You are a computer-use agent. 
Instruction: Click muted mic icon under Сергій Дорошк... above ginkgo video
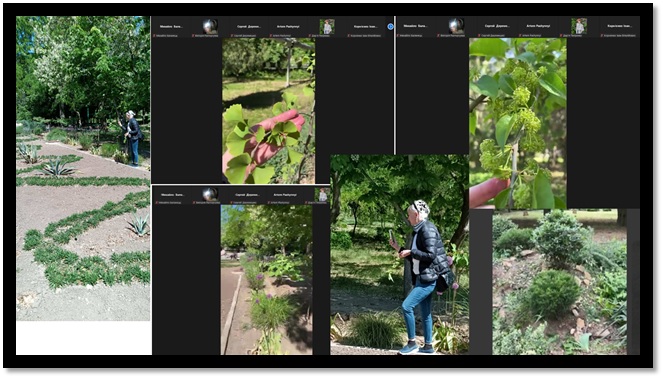233,36
